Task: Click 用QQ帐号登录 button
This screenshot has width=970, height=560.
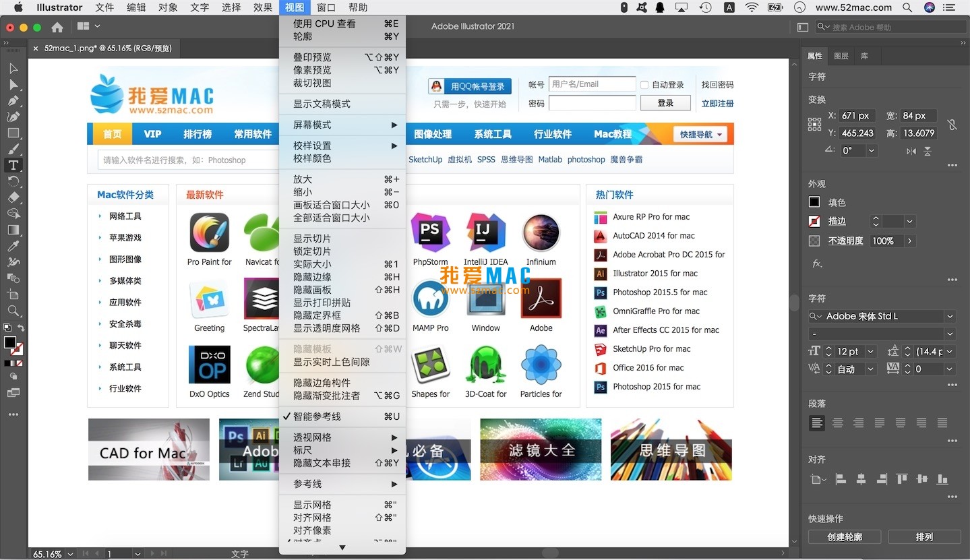Action: [470, 86]
